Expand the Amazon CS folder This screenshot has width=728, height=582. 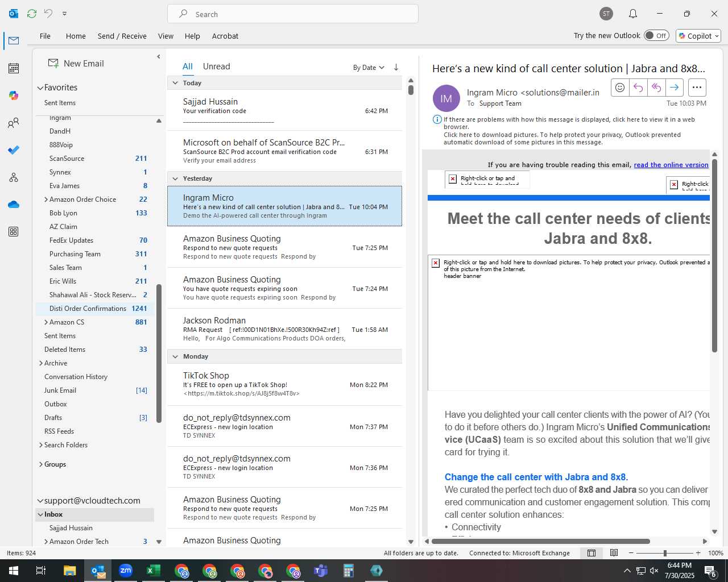(x=46, y=322)
